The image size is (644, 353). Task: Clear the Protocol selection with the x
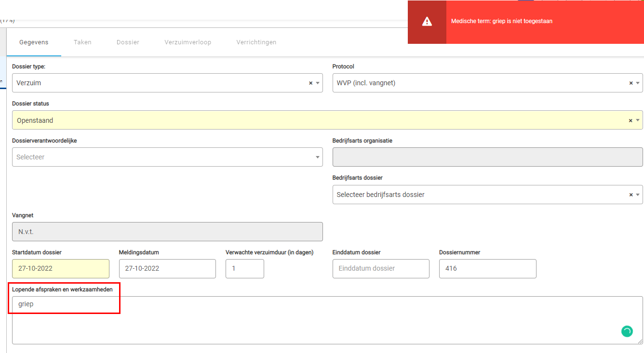pyautogui.click(x=631, y=83)
